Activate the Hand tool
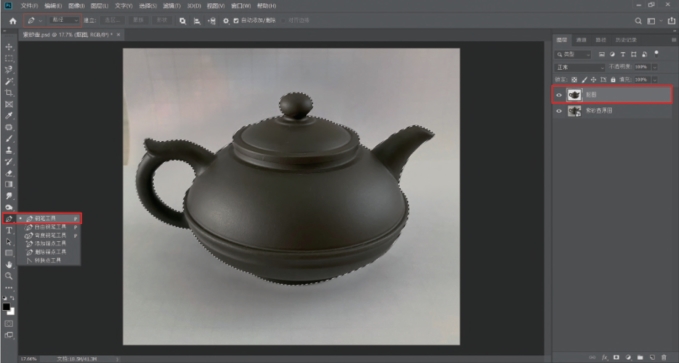The height and width of the screenshot is (363, 679). (x=9, y=265)
